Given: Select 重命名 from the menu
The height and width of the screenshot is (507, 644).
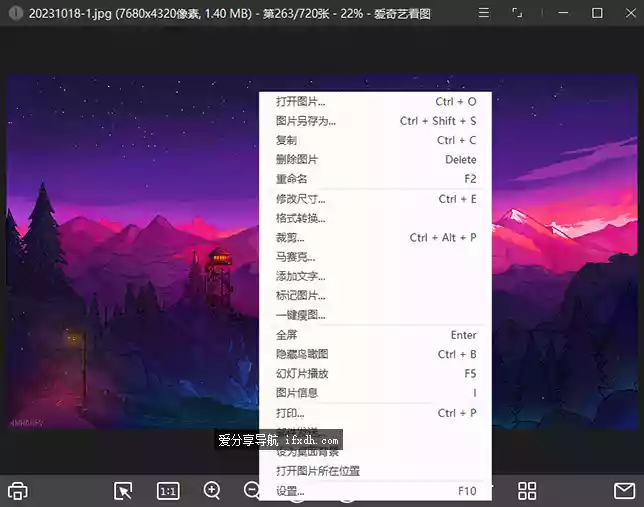Looking at the screenshot, I should pos(375,179).
